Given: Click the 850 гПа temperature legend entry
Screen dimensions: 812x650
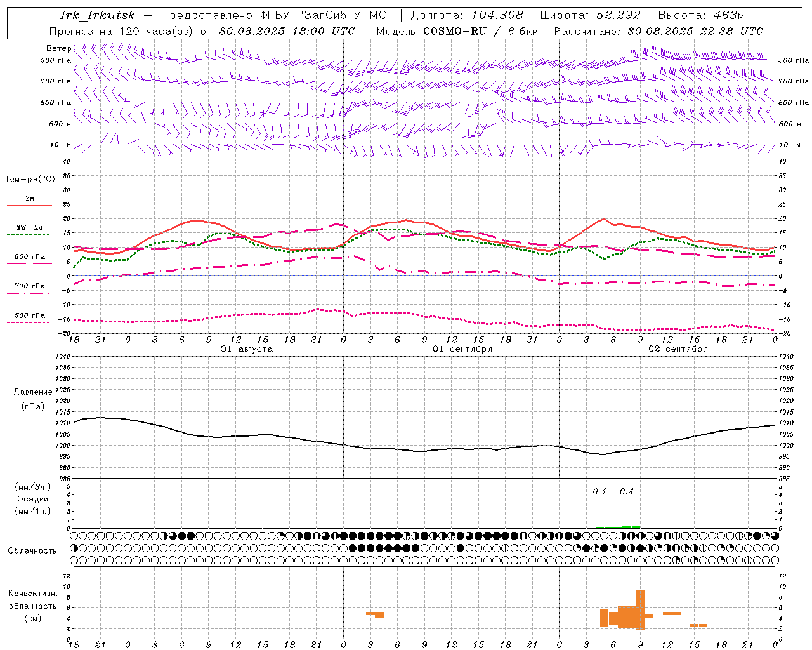Looking at the screenshot, I should (x=30, y=257).
